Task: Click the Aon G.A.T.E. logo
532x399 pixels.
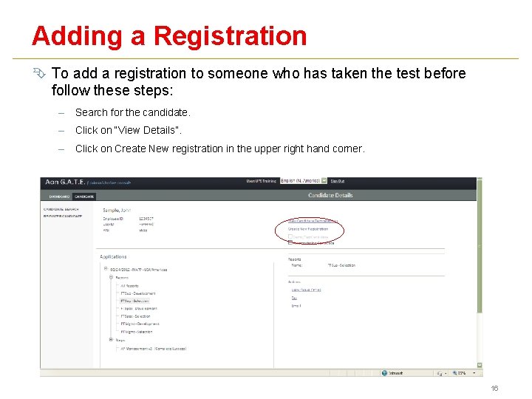Action: point(65,182)
